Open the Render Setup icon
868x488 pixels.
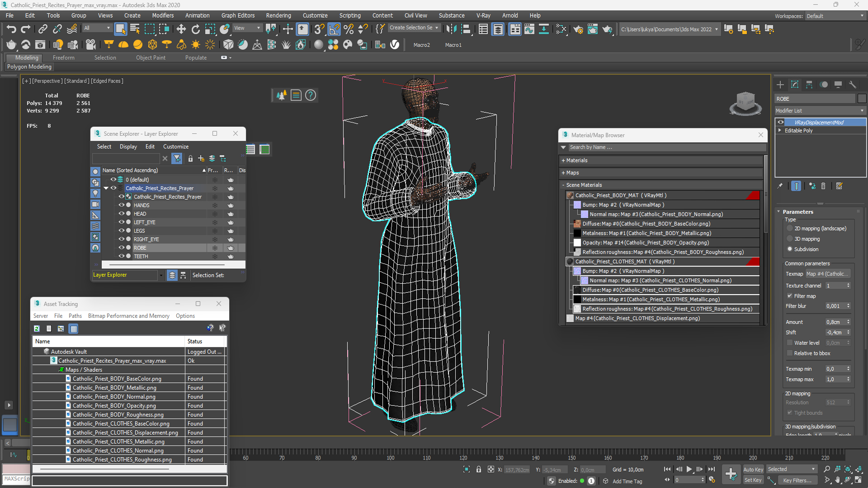click(x=578, y=29)
